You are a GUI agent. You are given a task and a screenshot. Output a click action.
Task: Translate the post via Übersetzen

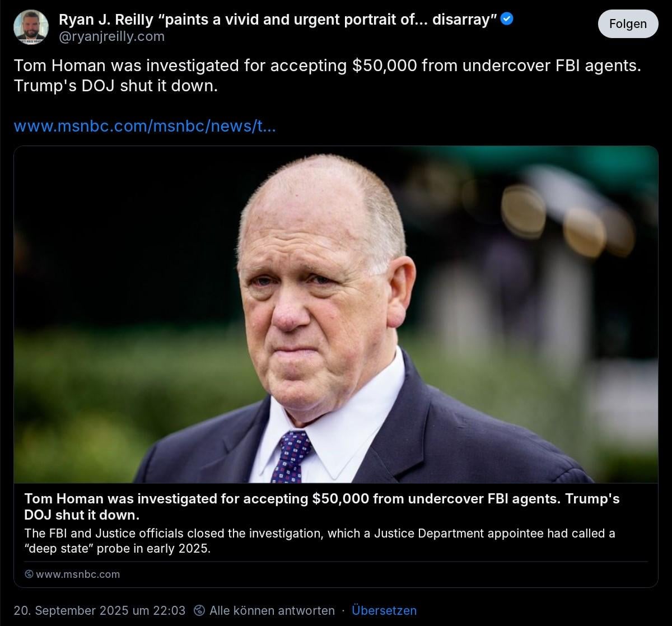(384, 610)
